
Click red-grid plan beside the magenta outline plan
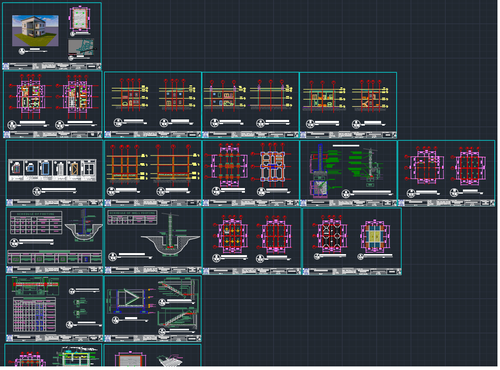(x=469, y=166)
